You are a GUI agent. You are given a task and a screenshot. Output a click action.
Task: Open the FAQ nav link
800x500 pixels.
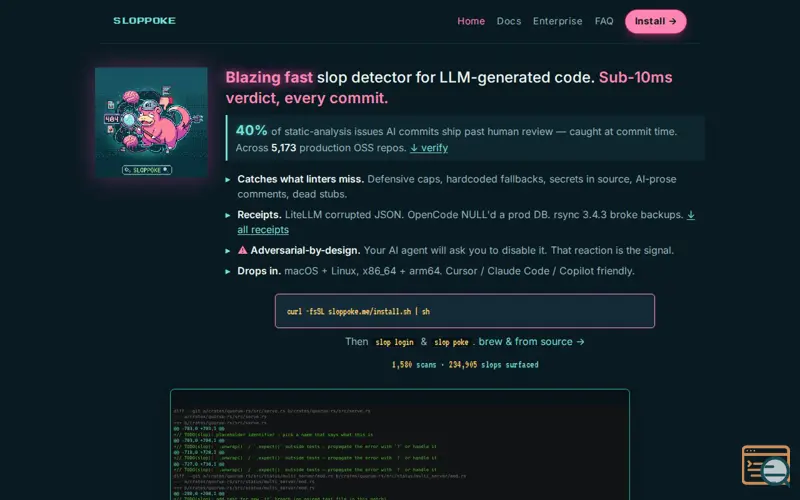[604, 21]
